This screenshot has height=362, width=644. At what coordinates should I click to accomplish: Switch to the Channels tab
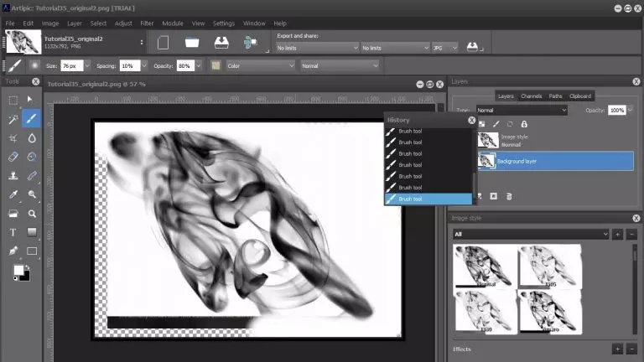click(x=531, y=96)
